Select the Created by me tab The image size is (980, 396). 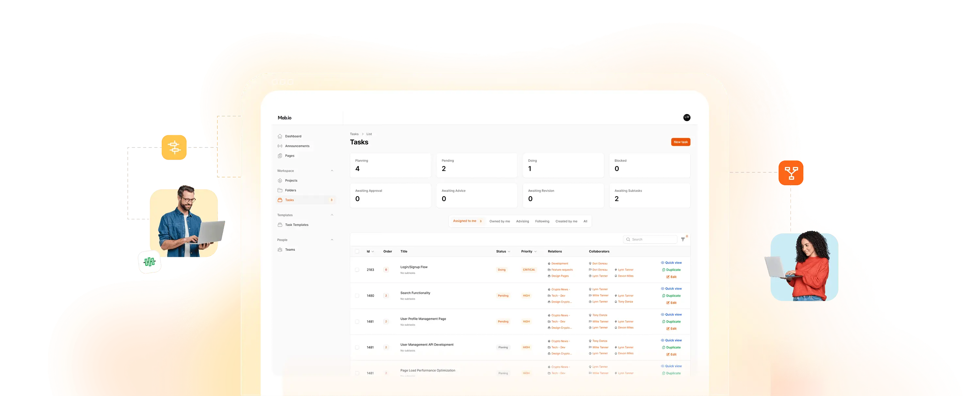pos(566,221)
